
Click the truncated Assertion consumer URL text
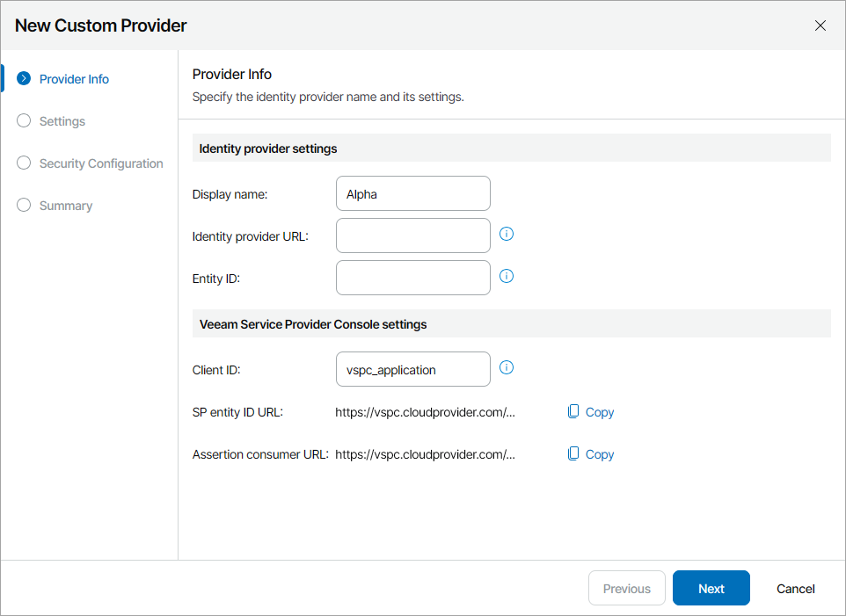tap(425, 454)
